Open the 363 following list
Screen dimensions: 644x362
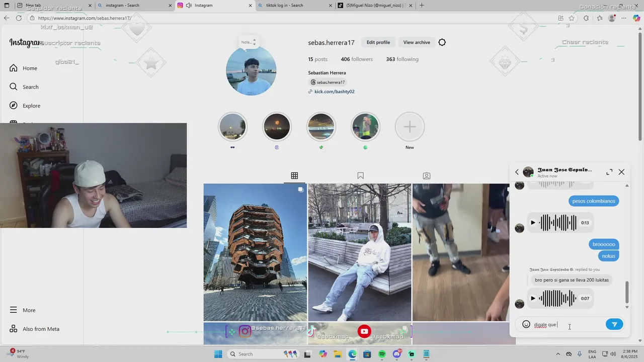(402, 59)
